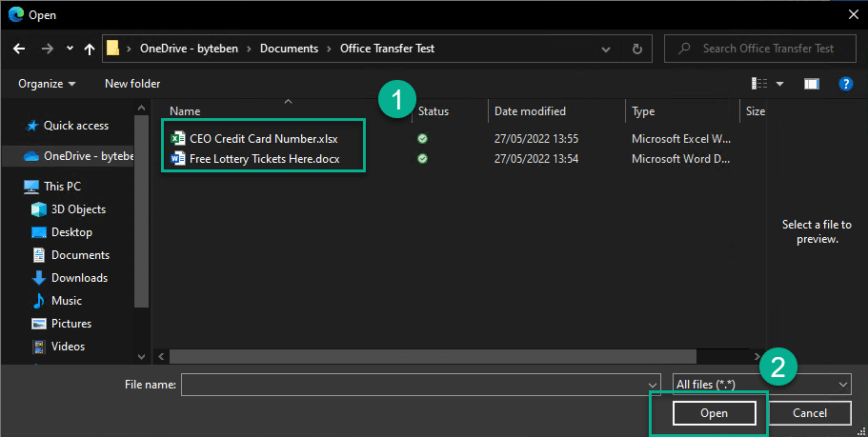Select CEO Credit Card Number.xlsx file
Image resolution: width=868 pixels, height=437 pixels.
(x=264, y=139)
